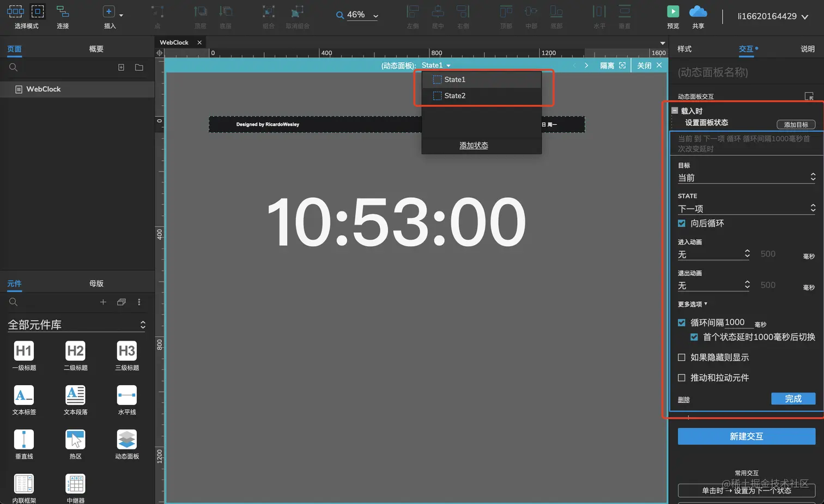
Task: Align center with 居中 icon
Action: tap(438, 11)
